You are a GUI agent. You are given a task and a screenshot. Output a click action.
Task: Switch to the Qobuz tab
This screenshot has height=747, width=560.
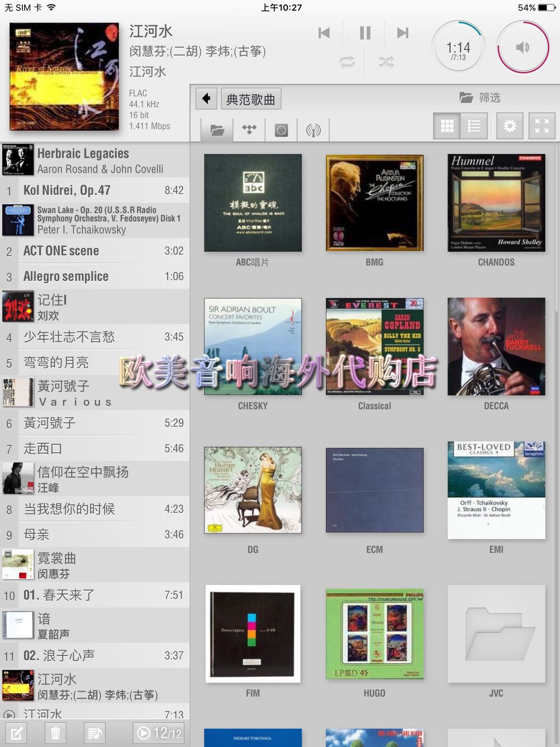click(x=281, y=130)
